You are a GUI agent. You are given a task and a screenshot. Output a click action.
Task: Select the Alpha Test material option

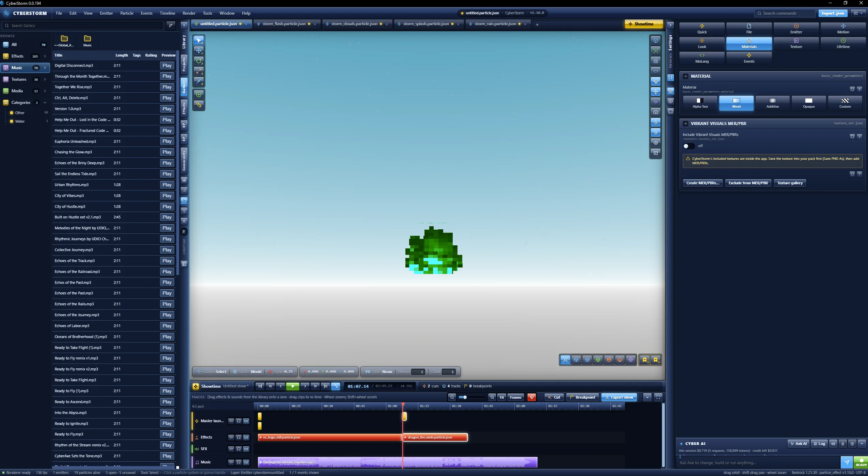tap(700, 103)
